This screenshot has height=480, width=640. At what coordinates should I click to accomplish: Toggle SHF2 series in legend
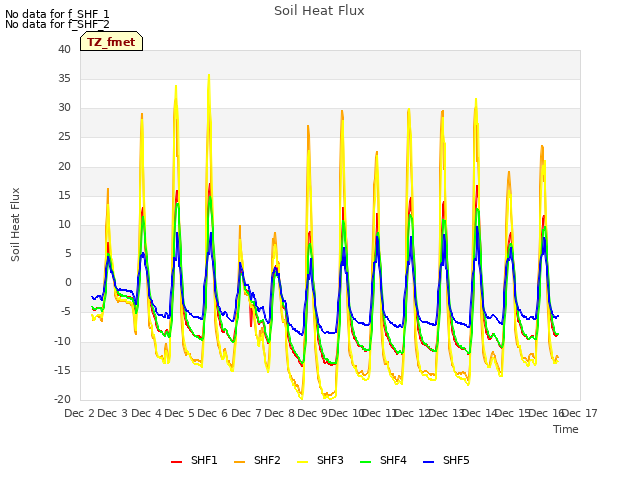[257, 460]
